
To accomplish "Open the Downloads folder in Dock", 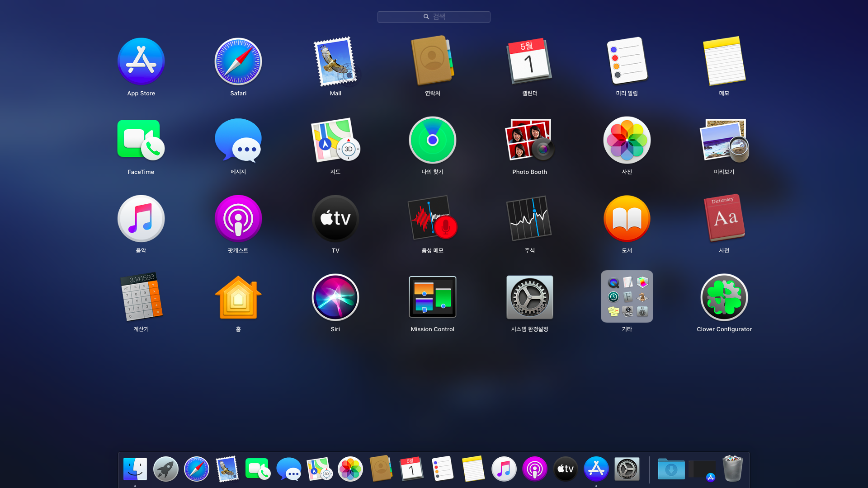I will click(671, 469).
